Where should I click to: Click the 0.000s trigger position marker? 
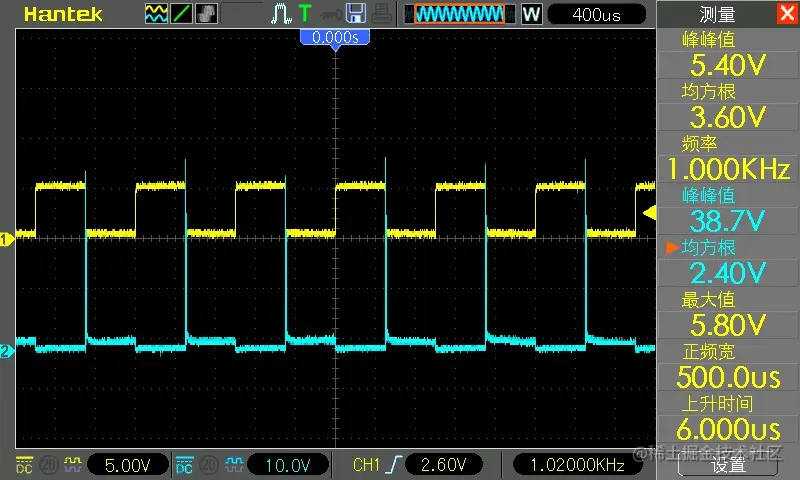[x=335, y=39]
